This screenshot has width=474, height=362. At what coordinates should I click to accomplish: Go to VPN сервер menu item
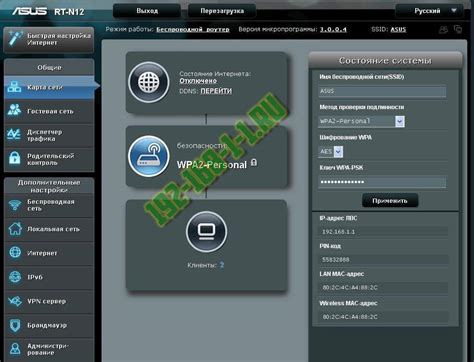point(49,301)
